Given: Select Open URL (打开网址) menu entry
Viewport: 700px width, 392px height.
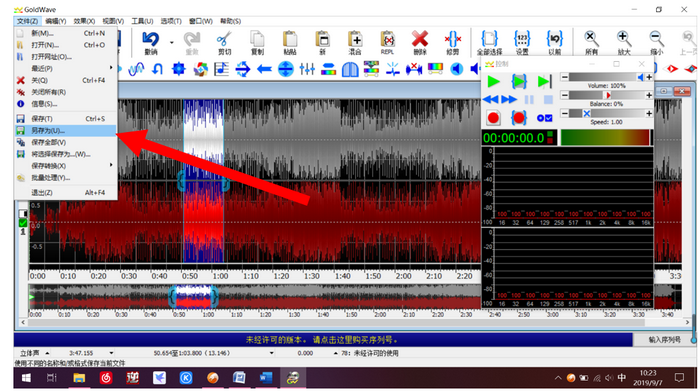Looking at the screenshot, I should pyautogui.click(x=66, y=57).
